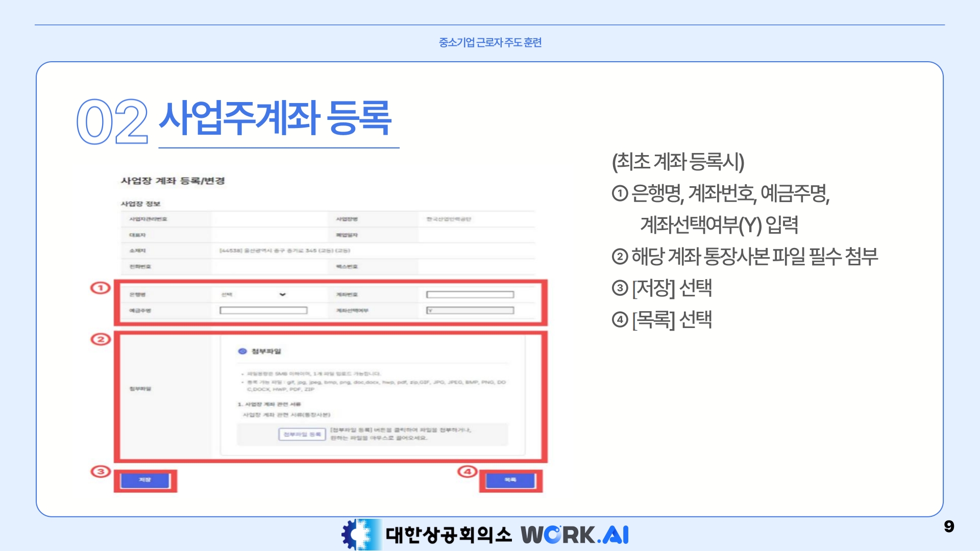
Task: Click the 중소기업 근로자 주도 훈련 header text
Action: 490,42
